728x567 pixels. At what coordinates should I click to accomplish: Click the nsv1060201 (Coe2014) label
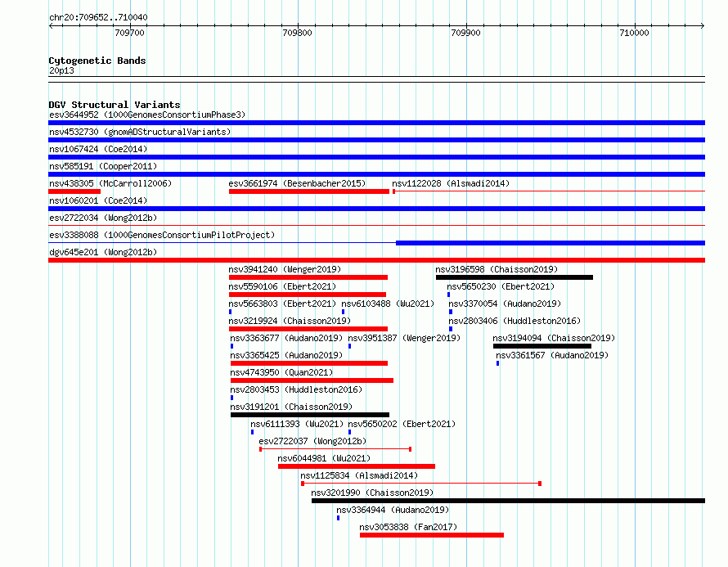(98, 200)
